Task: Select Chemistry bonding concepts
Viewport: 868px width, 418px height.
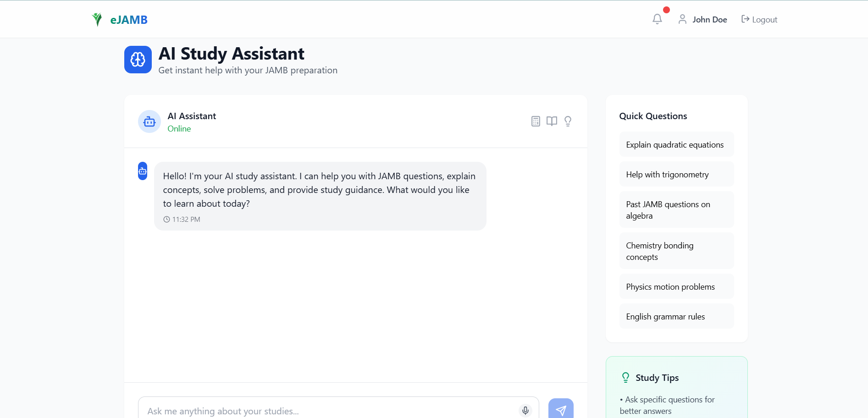Action: 676,251
